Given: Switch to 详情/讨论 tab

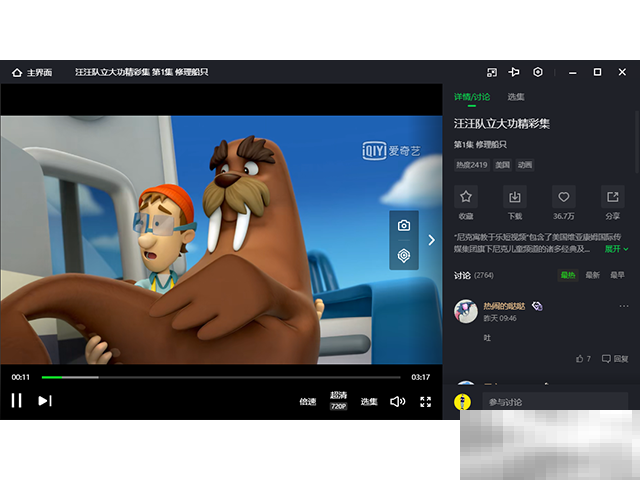Looking at the screenshot, I should coord(472,97).
